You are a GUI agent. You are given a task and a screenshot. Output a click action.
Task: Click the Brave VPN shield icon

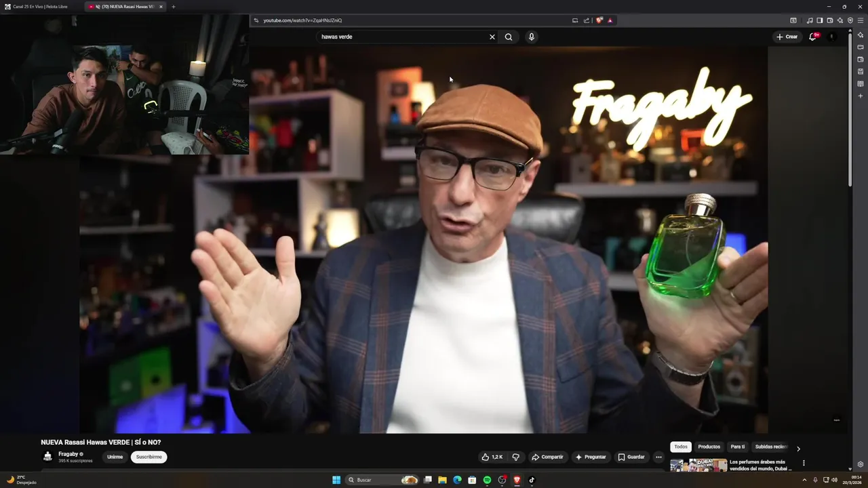(850, 20)
